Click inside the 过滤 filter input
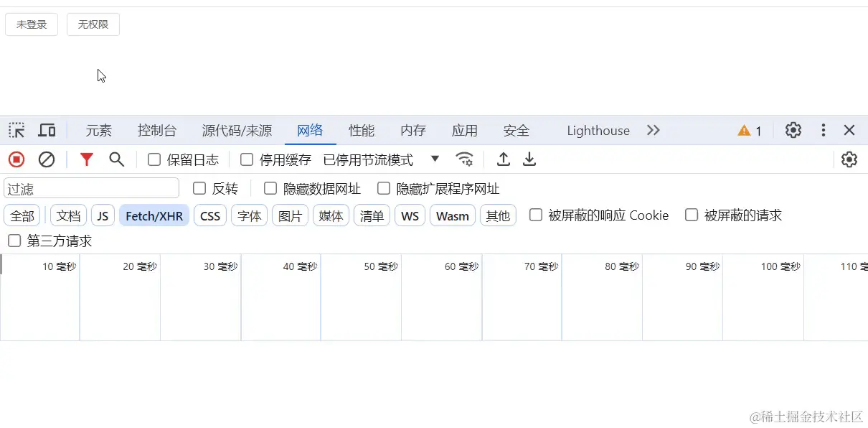The height and width of the screenshot is (428, 868). pos(91,187)
